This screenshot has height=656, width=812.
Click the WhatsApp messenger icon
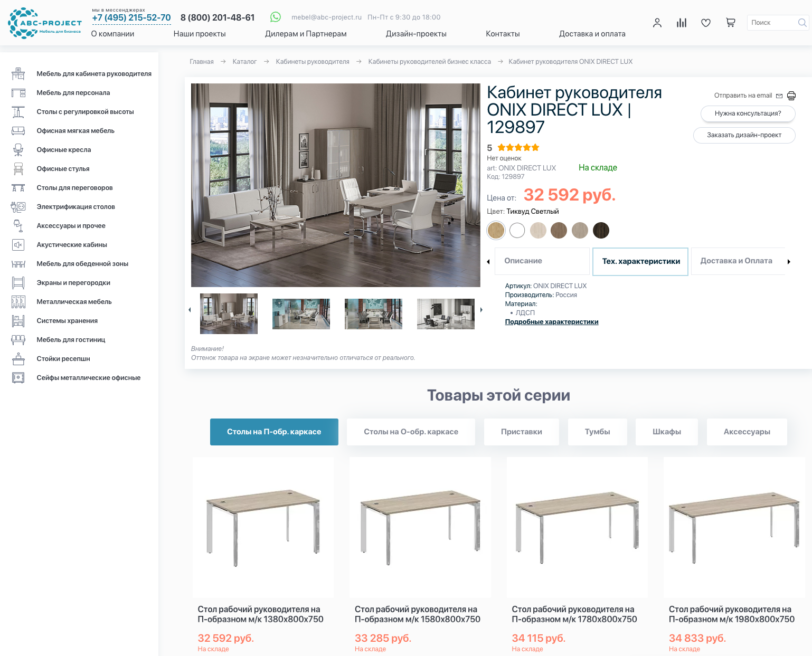(x=276, y=17)
